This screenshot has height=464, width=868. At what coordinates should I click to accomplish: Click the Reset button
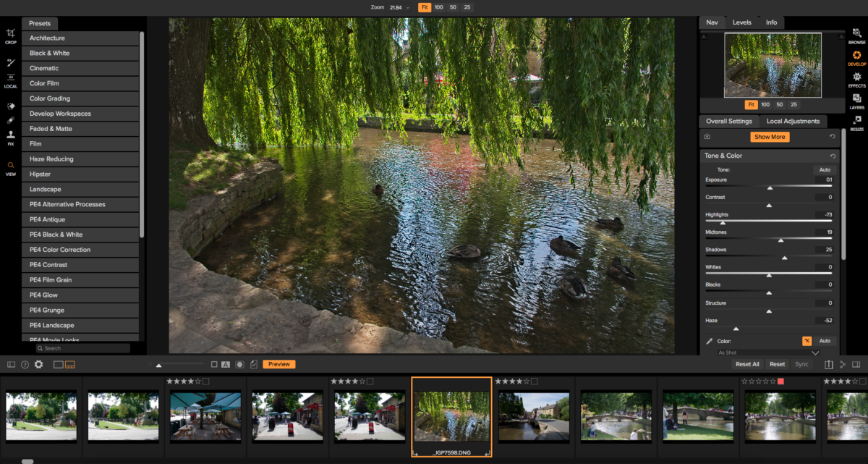pos(777,364)
